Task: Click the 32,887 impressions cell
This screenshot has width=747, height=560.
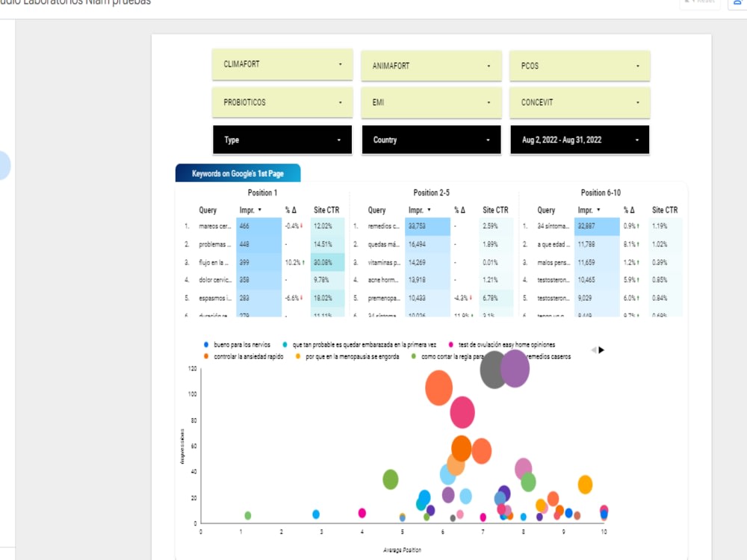Action: [x=597, y=226]
